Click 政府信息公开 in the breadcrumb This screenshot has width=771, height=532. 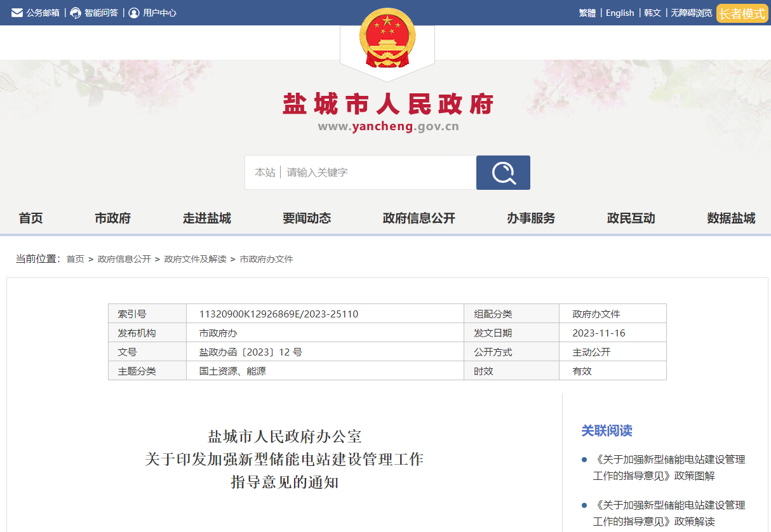click(x=124, y=259)
